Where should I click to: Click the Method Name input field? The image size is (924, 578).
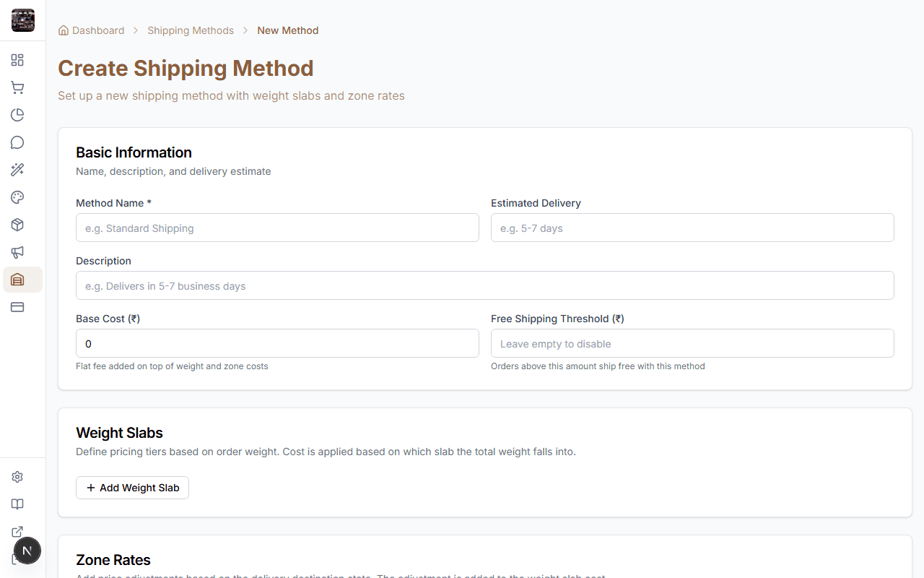pyautogui.click(x=277, y=228)
